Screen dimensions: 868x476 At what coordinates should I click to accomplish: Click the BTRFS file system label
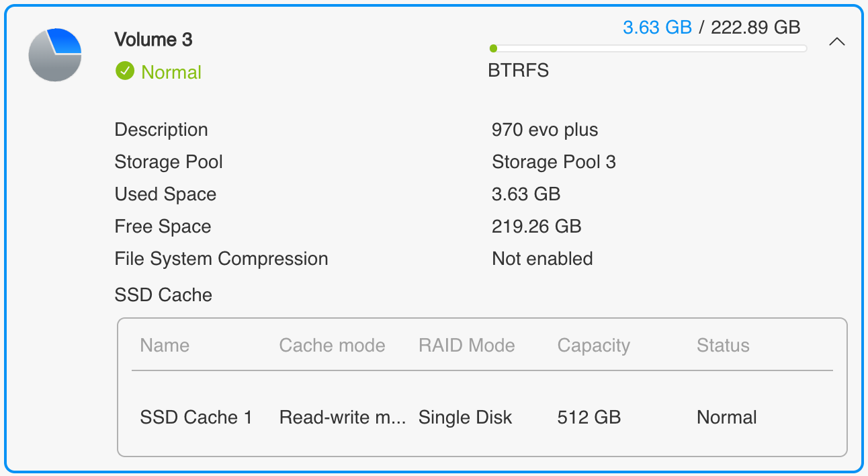pyautogui.click(x=518, y=71)
